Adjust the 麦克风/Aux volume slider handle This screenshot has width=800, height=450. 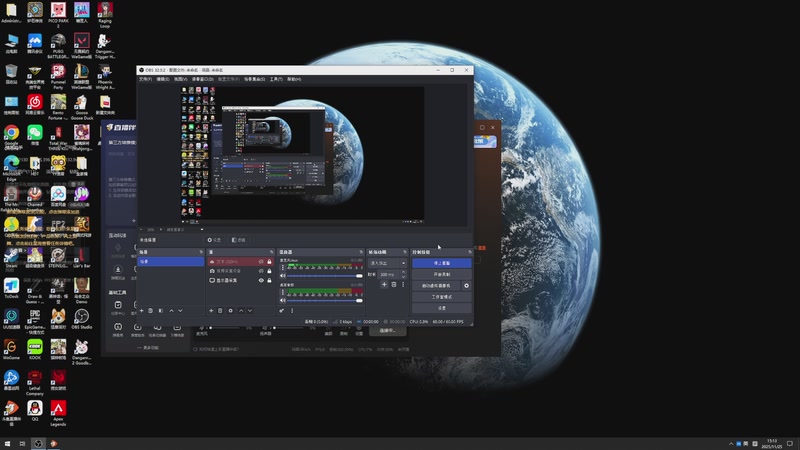tap(359, 276)
